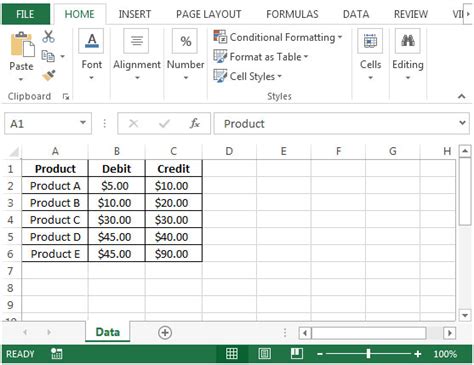Switch to the DATA ribbon tab
474x365 pixels.
tap(356, 14)
